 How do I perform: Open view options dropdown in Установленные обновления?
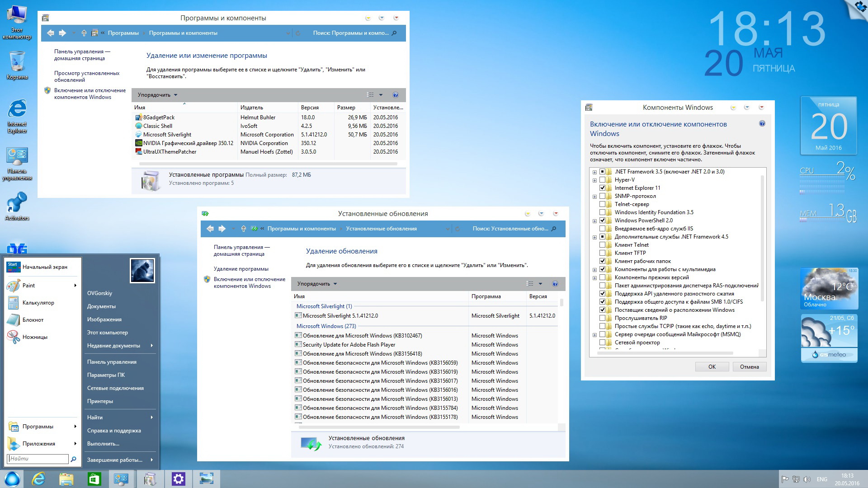pyautogui.click(x=540, y=284)
